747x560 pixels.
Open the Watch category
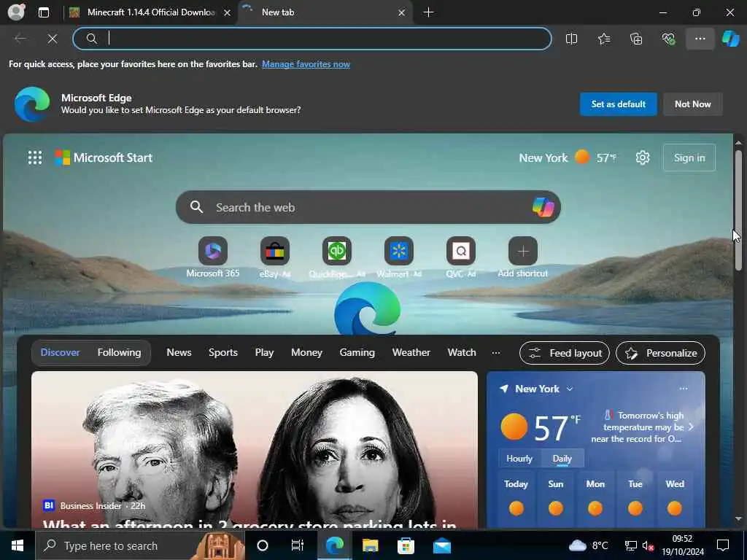click(x=462, y=352)
